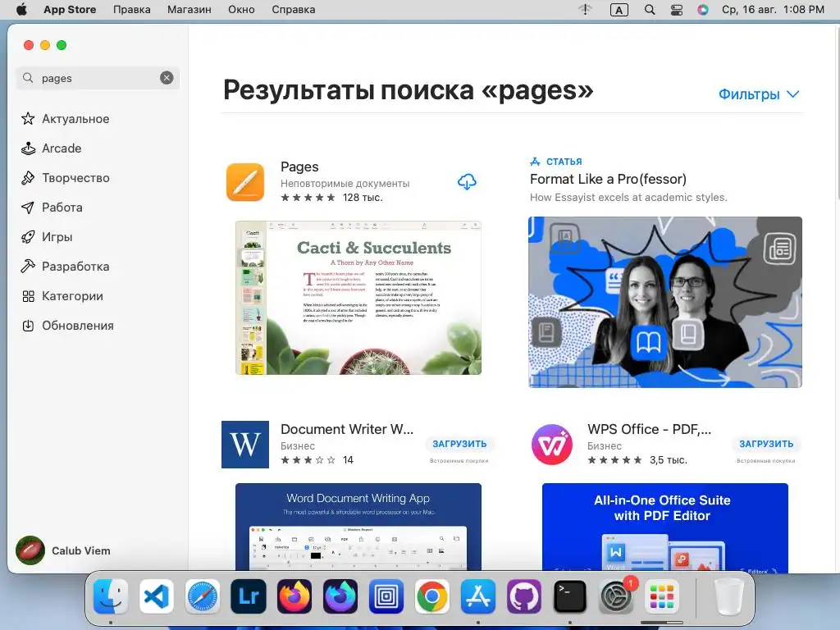This screenshot has height=630, width=840.
Task: Open WPS Office - PDF title
Action: (650, 429)
